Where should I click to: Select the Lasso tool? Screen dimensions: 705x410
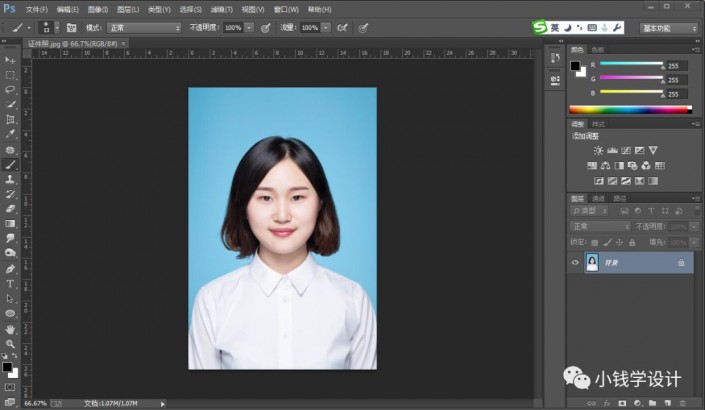pyautogui.click(x=10, y=90)
